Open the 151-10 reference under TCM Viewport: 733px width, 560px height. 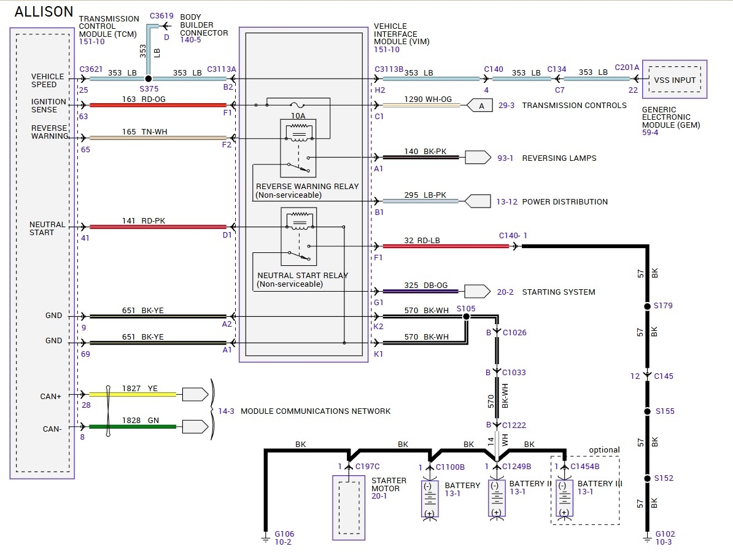pos(91,42)
